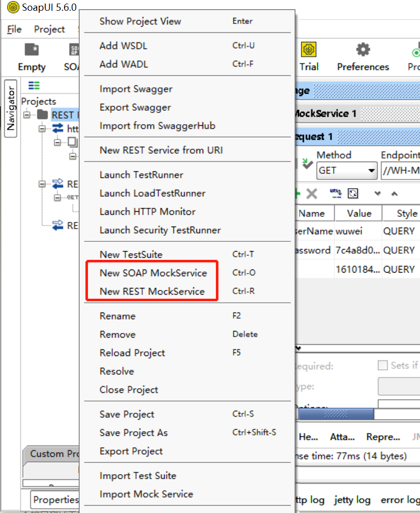420x513 pixels.
Task: Open the jetty log tab
Action: point(352,500)
